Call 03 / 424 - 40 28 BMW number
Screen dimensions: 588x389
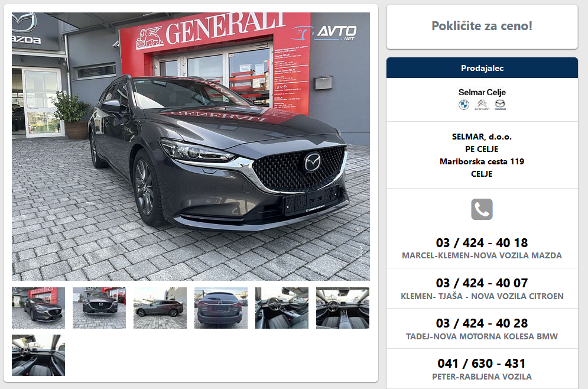[482, 323]
